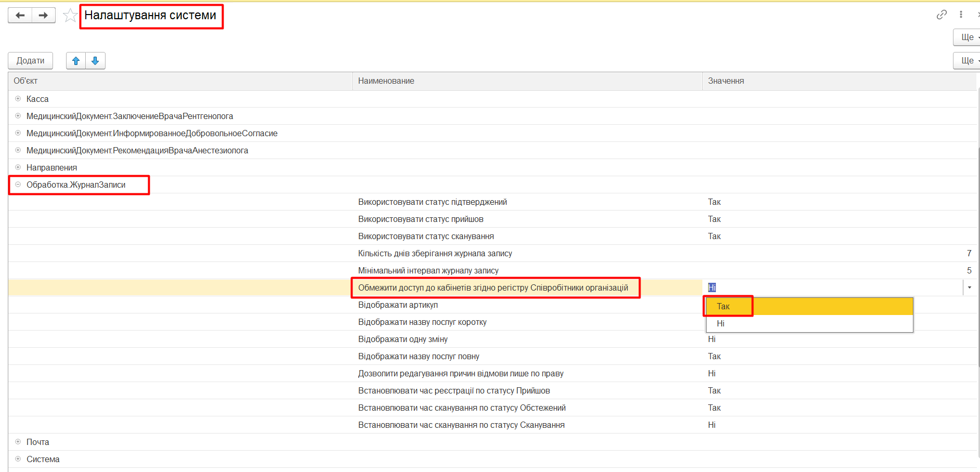Copy link using the chain icon

[942, 15]
